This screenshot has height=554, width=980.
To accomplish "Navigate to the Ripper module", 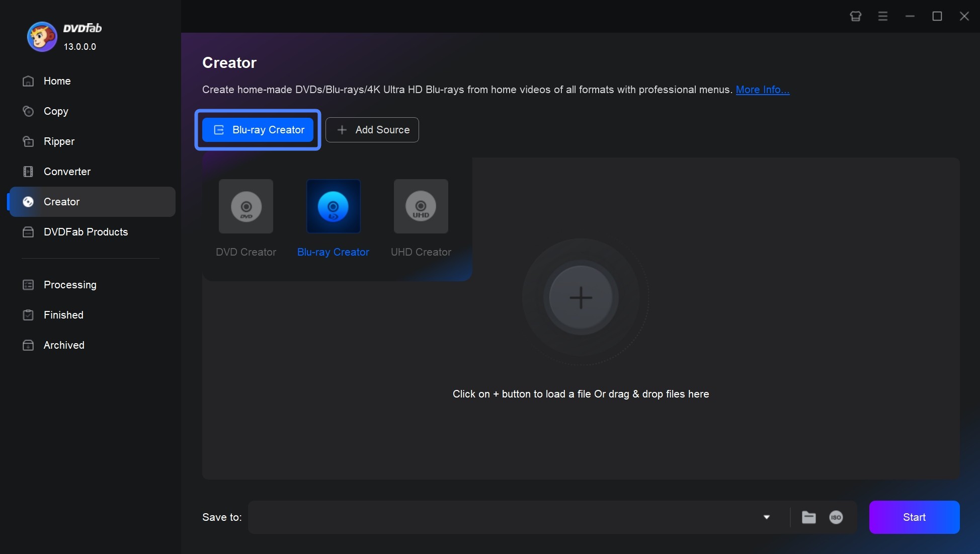I will pos(59,141).
